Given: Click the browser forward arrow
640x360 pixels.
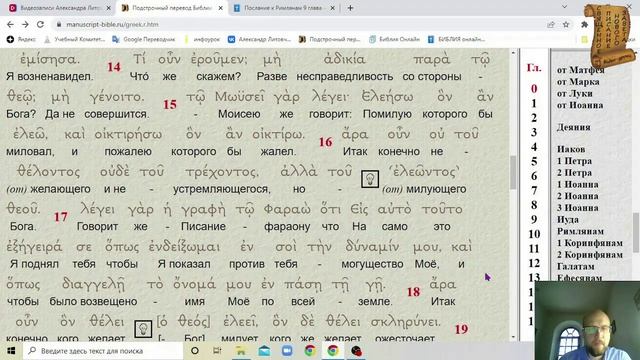Looking at the screenshot, I should coord(25,24).
